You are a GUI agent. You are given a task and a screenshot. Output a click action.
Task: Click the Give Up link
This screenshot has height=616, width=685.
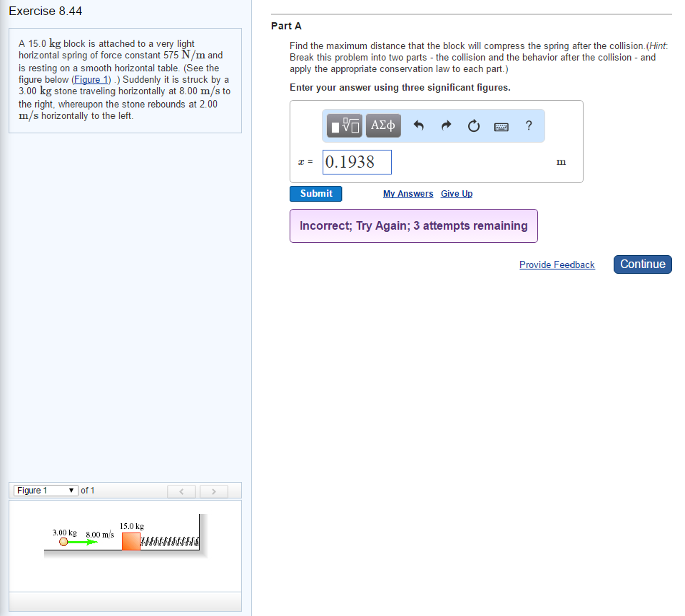(x=456, y=194)
